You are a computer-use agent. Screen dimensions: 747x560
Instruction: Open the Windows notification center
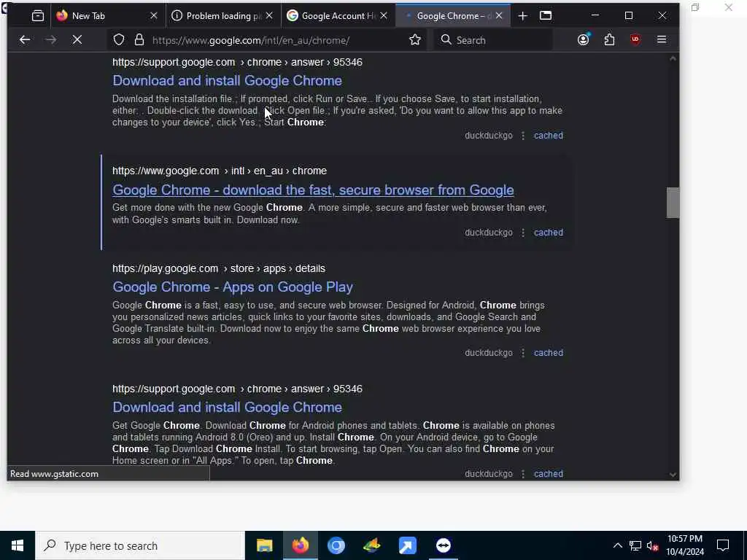723,545
